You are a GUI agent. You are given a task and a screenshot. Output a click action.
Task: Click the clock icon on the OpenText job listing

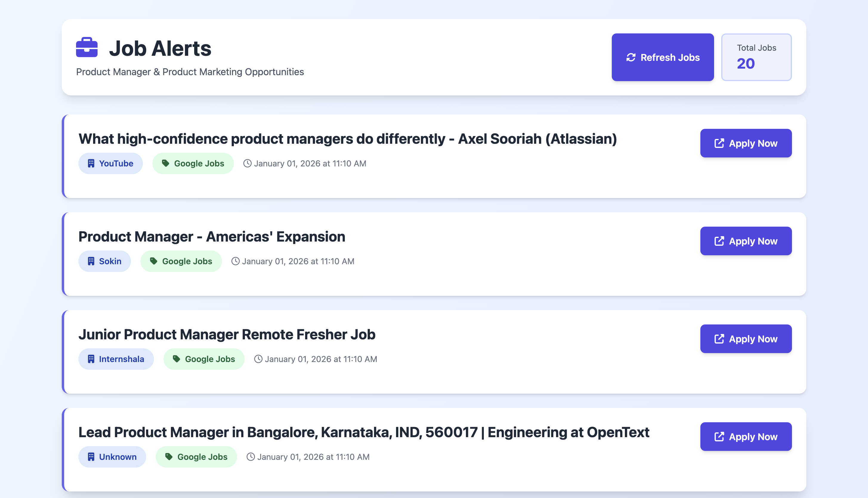tap(251, 457)
